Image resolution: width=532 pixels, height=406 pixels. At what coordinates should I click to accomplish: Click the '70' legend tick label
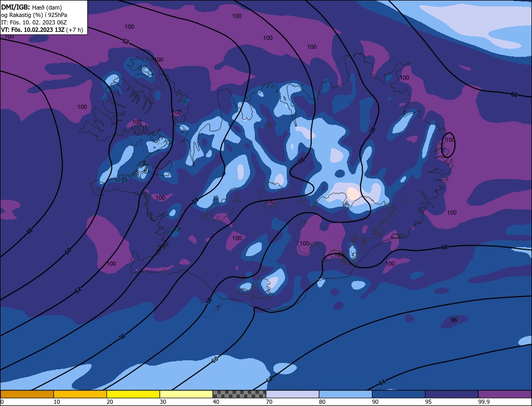pos(269,402)
